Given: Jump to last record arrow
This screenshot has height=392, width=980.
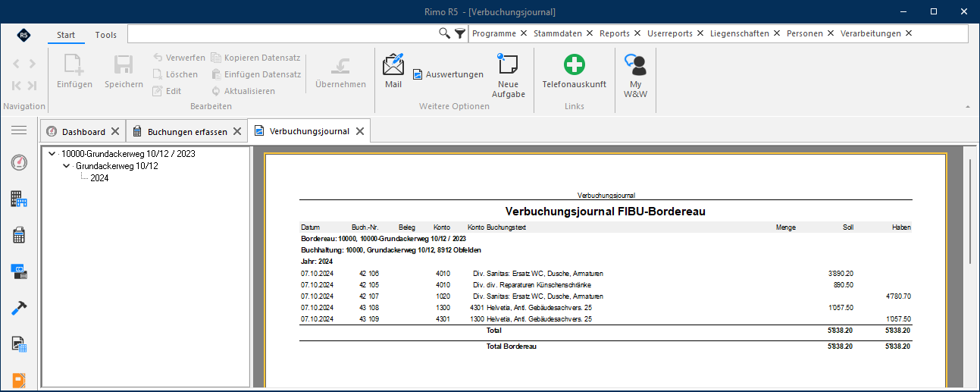Looking at the screenshot, I should (x=32, y=86).
